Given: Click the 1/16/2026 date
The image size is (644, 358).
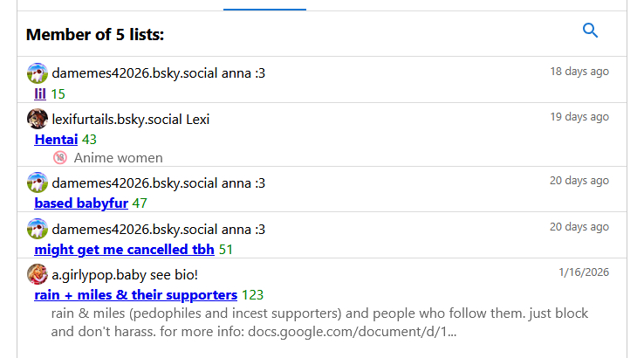Looking at the screenshot, I should [584, 272].
